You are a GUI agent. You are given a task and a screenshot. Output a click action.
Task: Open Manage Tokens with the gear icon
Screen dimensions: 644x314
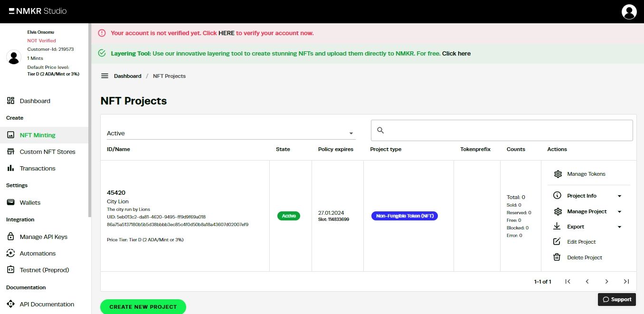558,174
